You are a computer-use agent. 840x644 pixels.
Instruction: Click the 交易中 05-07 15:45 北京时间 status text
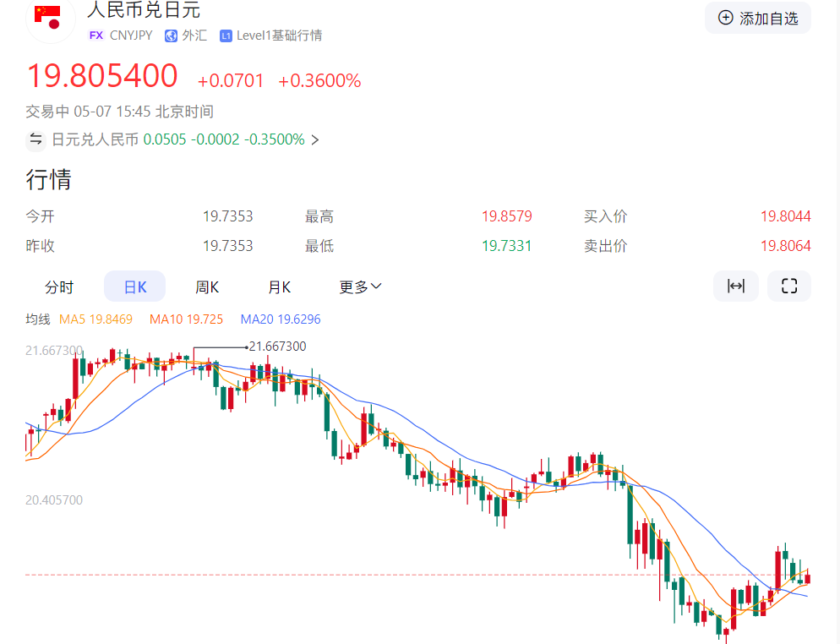pyautogui.click(x=119, y=112)
